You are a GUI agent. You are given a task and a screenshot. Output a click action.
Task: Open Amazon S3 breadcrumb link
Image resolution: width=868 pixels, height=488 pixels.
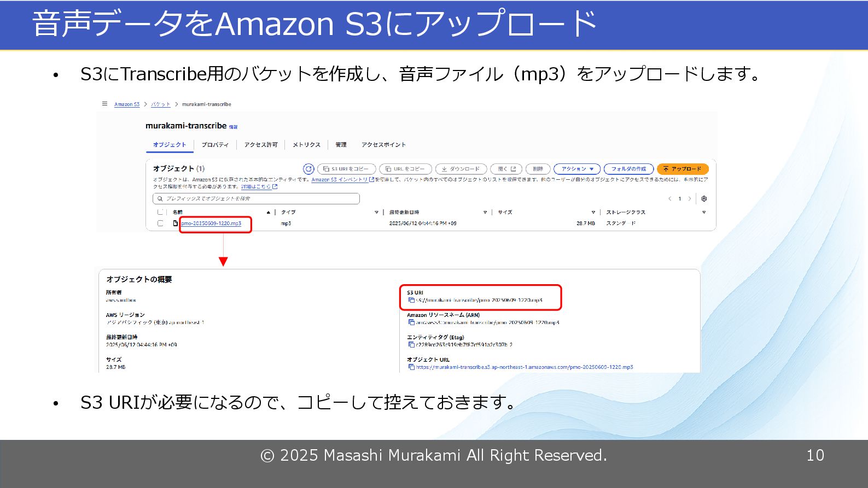(127, 104)
